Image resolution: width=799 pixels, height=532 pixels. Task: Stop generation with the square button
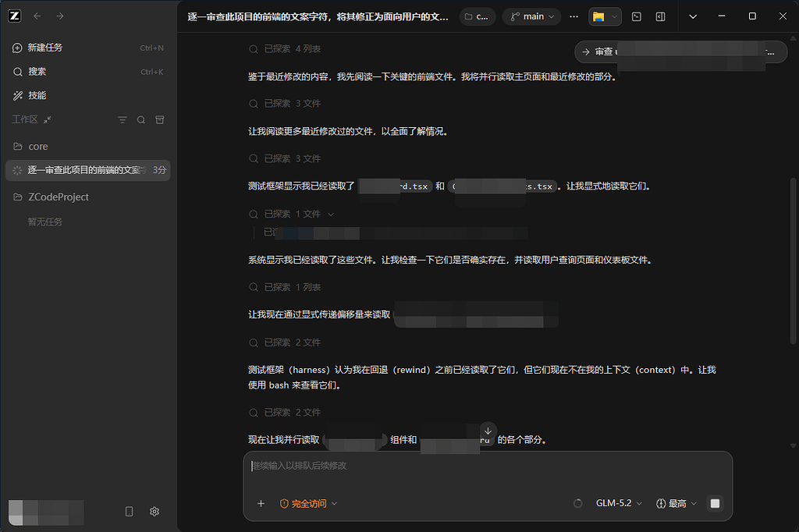tap(715, 503)
